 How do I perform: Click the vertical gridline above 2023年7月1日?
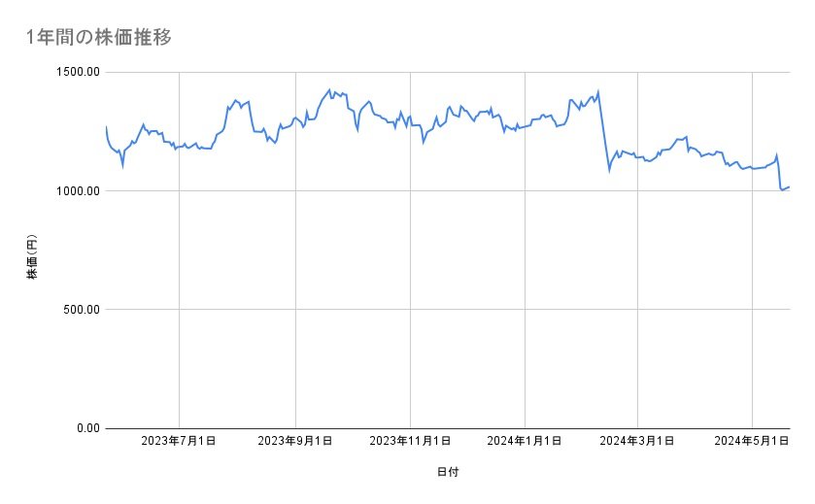point(179,291)
